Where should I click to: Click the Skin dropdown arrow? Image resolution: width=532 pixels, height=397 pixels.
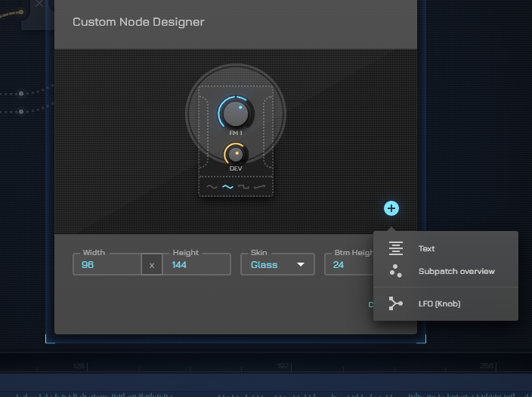point(301,265)
